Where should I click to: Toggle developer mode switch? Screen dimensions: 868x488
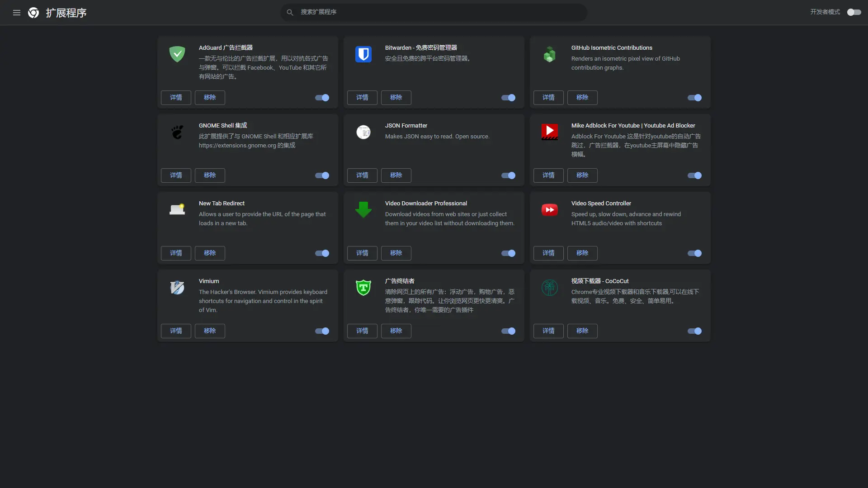coord(854,12)
